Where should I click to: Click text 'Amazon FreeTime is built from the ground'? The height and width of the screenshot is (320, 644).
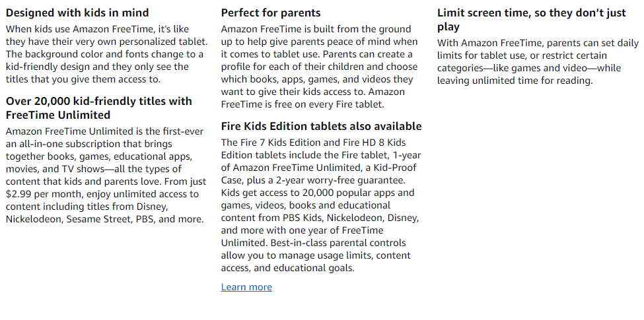pyautogui.click(x=316, y=29)
